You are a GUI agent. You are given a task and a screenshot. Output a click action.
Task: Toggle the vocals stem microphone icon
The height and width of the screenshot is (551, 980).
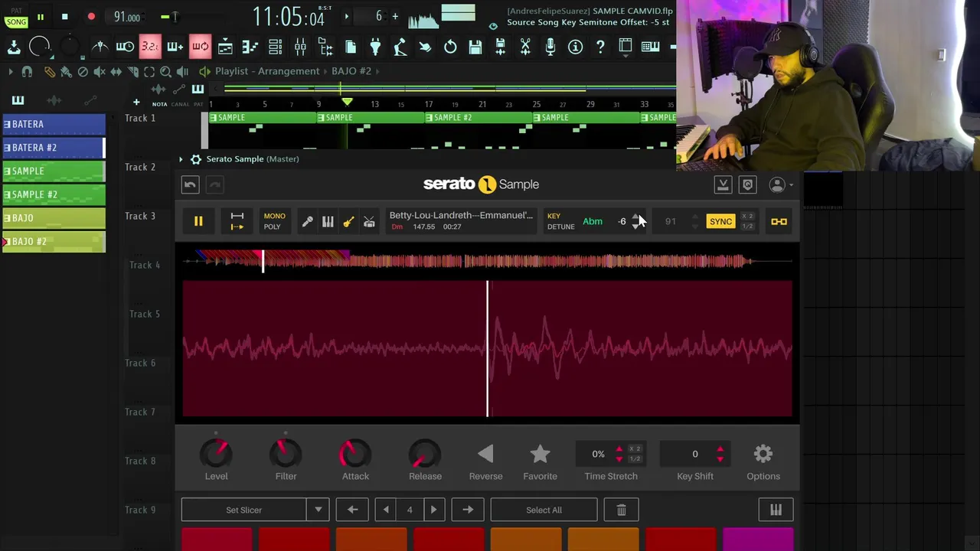(x=307, y=221)
